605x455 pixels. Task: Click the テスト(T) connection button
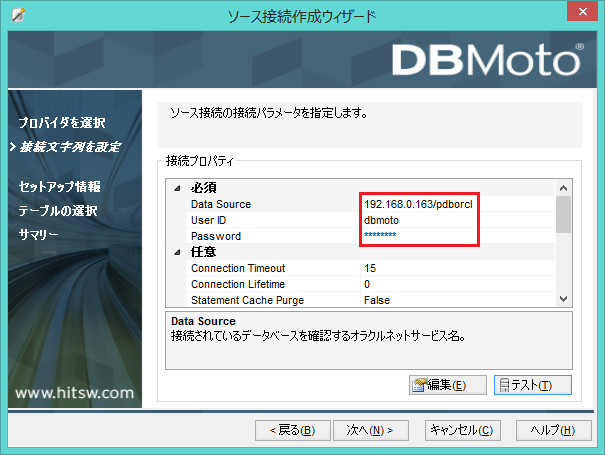click(x=532, y=385)
